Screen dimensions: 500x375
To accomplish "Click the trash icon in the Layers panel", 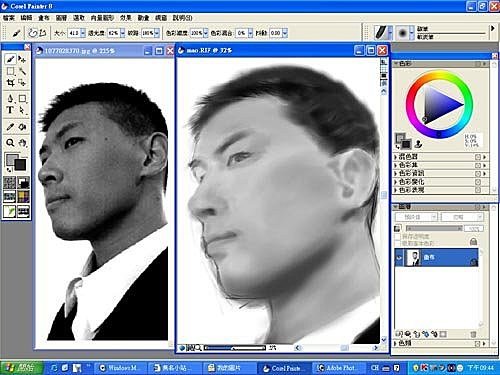I will pos(473,334).
